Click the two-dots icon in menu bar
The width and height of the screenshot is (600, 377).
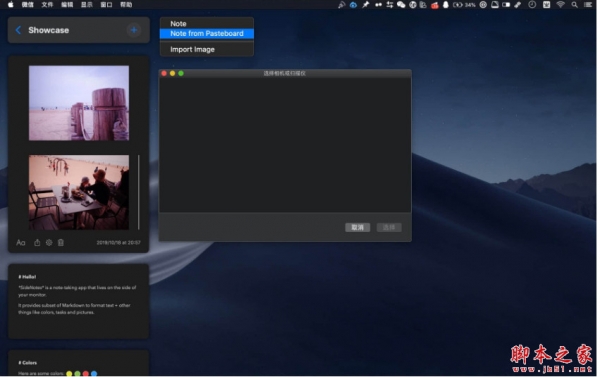pos(378,5)
